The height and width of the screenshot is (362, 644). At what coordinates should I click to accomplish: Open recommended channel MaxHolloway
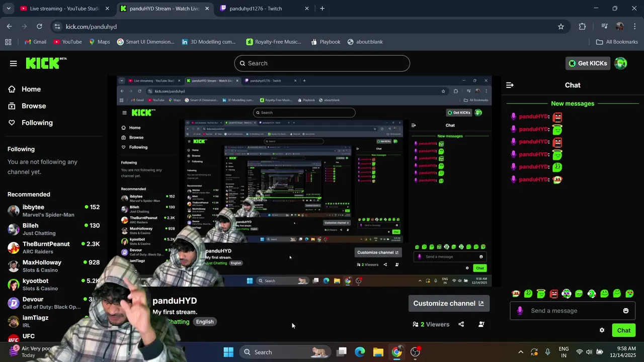click(x=53, y=266)
